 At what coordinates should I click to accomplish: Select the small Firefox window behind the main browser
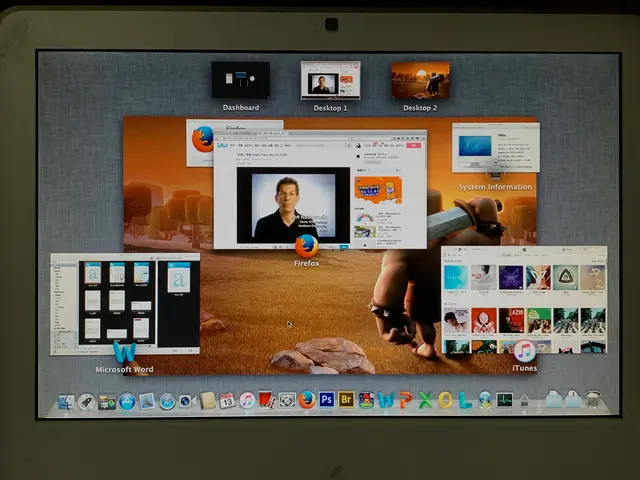200,143
